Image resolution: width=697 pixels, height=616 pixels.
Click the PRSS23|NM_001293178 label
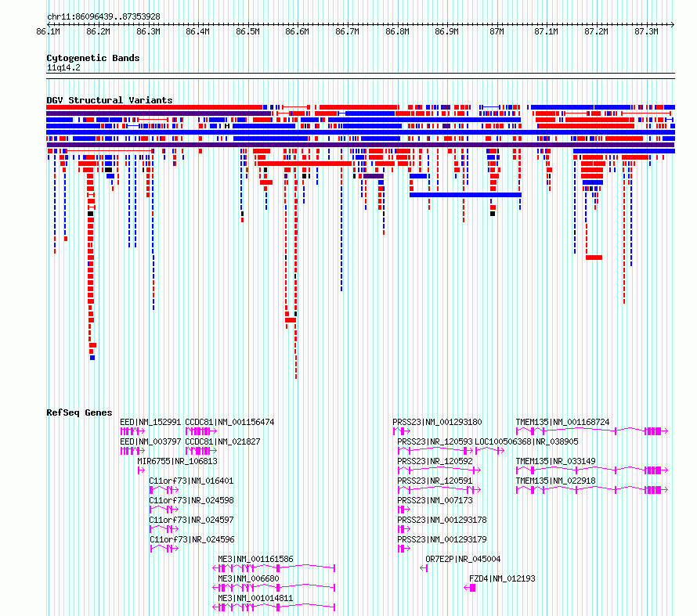coord(442,520)
